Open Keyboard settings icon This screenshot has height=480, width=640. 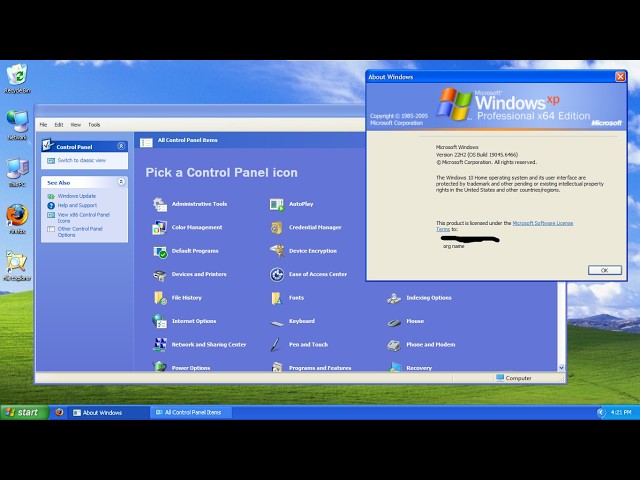click(x=277, y=323)
